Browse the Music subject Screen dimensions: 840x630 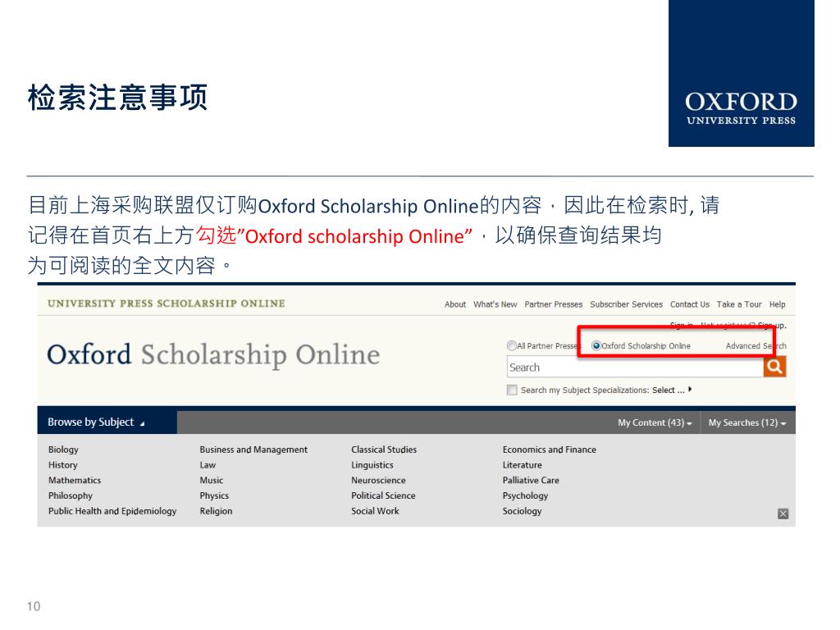pos(211,481)
